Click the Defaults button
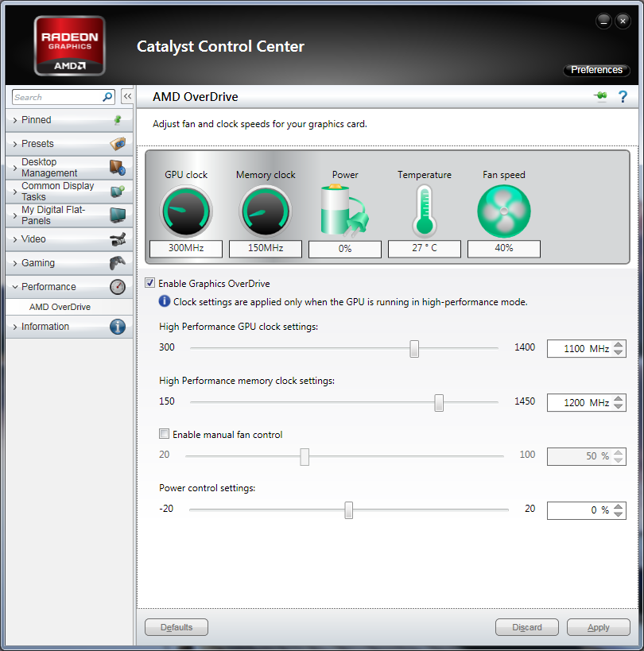This screenshot has height=651, width=644. tap(176, 627)
